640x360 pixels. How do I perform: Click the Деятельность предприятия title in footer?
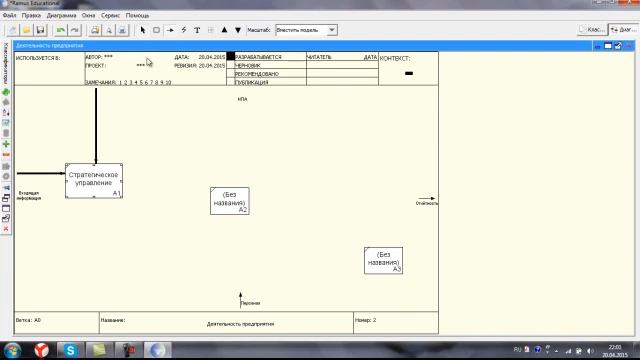coord(240,324)
